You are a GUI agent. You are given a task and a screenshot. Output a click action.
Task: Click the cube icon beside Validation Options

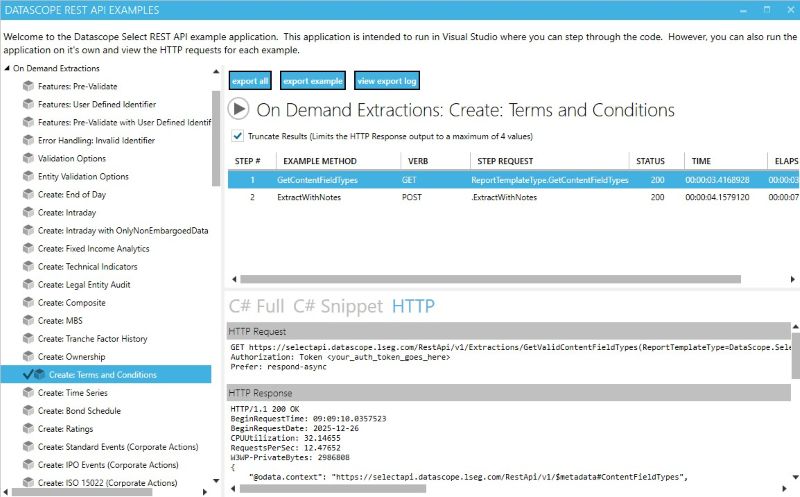coord(28,159)
